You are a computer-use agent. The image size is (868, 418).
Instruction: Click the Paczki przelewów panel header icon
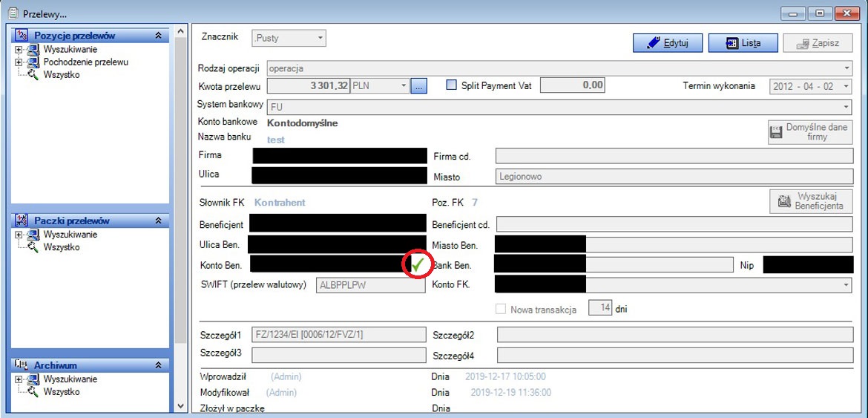click(x=22, y=221)
